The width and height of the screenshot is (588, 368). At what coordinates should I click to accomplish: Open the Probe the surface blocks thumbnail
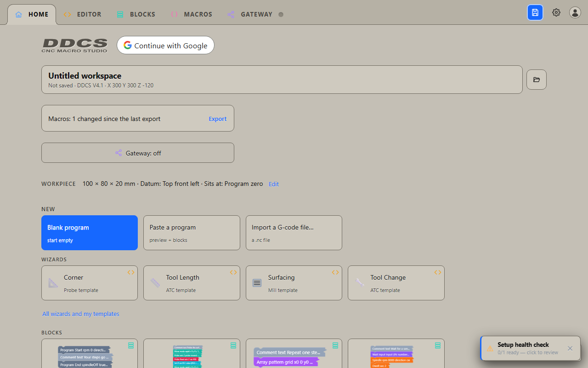coord(192,353)
